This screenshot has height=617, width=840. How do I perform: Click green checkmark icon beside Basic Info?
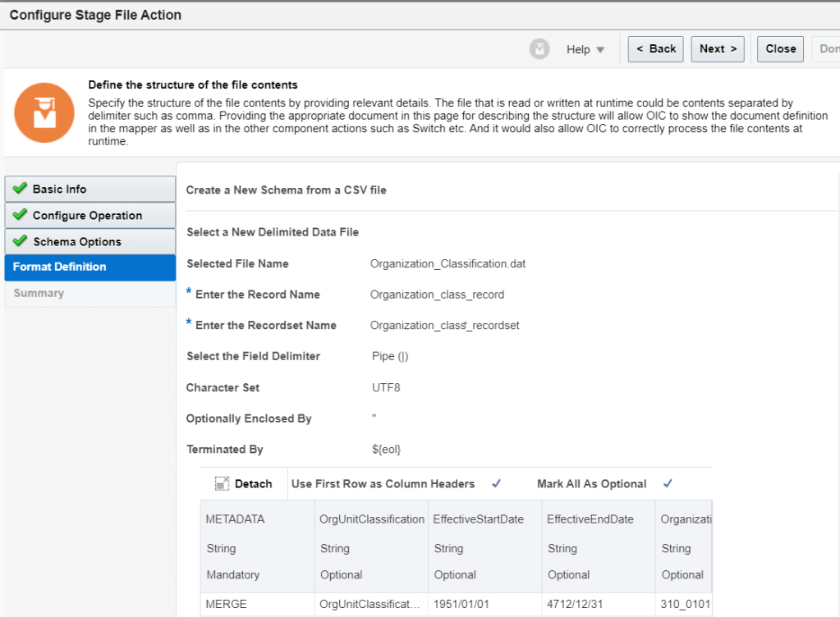coord(21,189)
